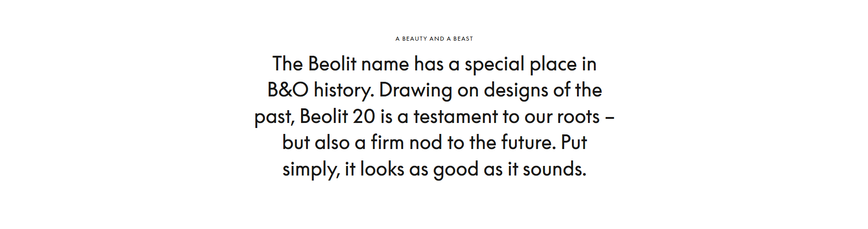The width and height of the screenshot is (868, 229).
Task: Click the word "testament"
Action: [x=456, y=117]
